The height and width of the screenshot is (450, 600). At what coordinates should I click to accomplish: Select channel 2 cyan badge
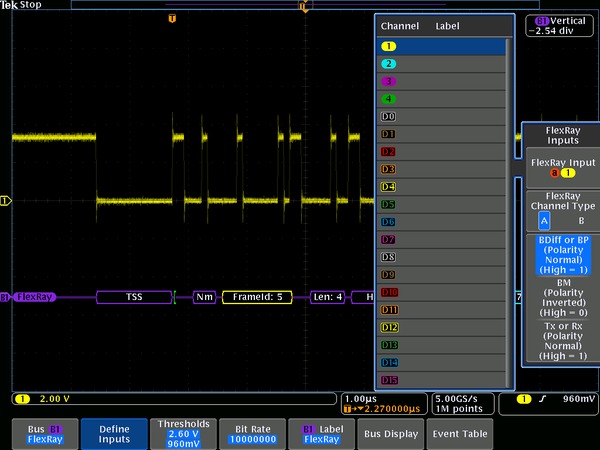(388, 64)
